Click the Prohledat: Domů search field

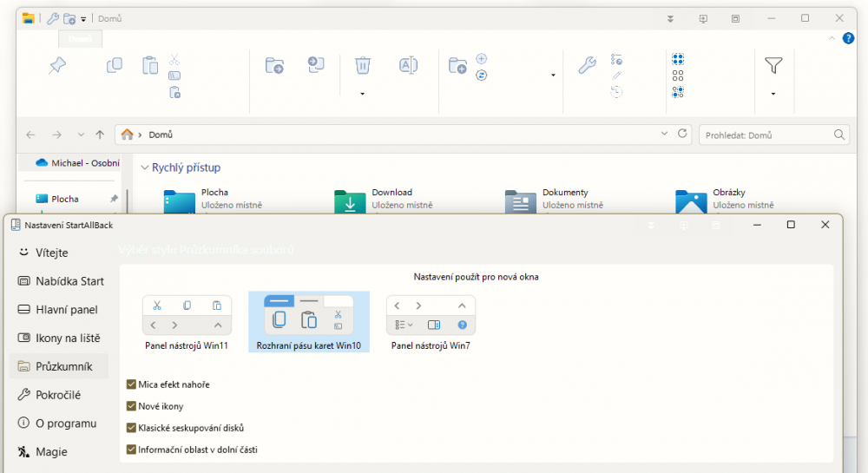coord(766,135)
